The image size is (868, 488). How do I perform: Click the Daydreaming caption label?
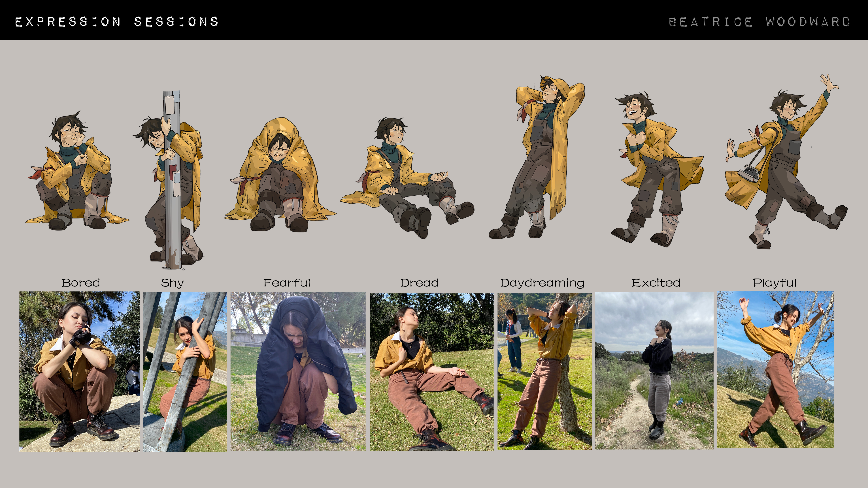coord(542,283)
